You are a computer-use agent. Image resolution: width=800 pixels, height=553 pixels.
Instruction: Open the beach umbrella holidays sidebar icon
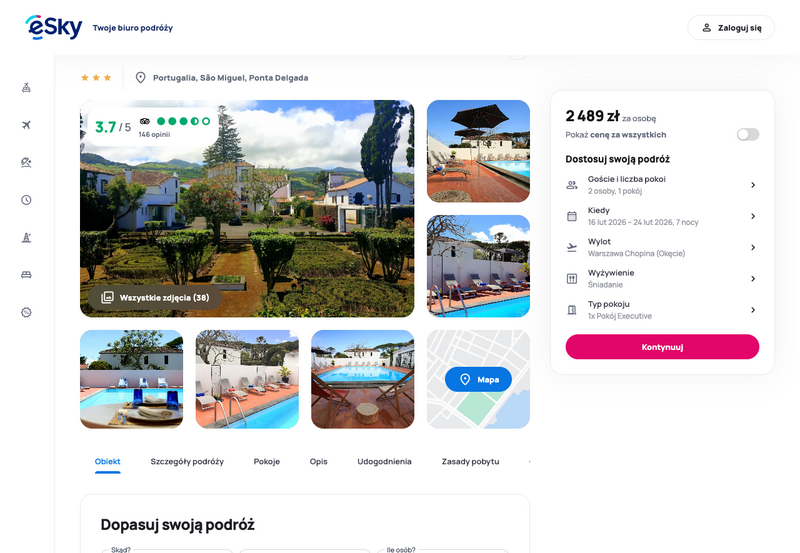point(27,162)
